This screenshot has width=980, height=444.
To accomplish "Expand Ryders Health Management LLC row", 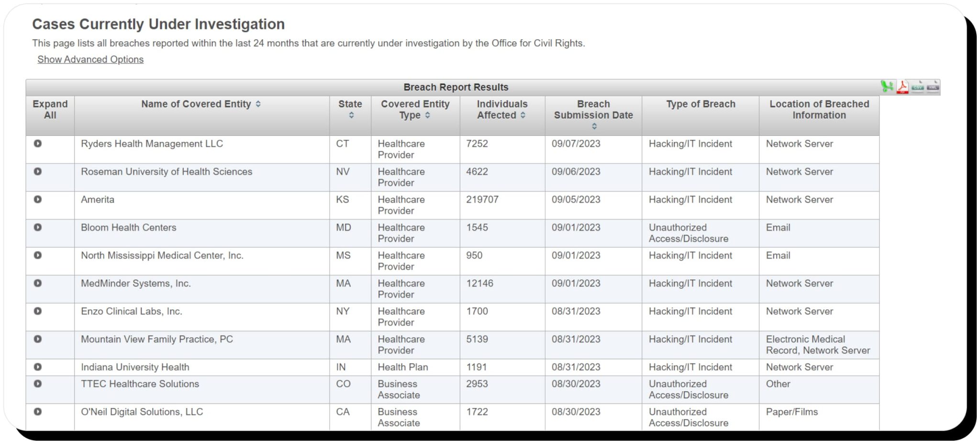I will click(38, 144).
